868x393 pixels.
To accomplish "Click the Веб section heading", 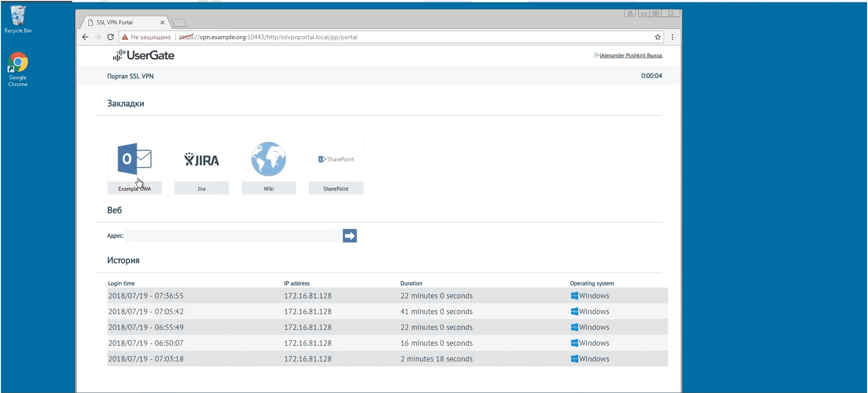I will pos(115,210).
